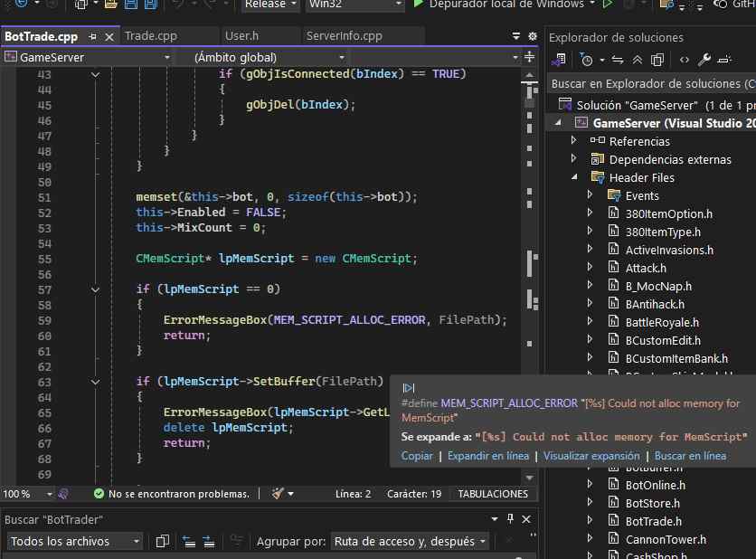Click Buscar en línea link
This screenshot has width=756, height=559.
[x=690, y=456]
